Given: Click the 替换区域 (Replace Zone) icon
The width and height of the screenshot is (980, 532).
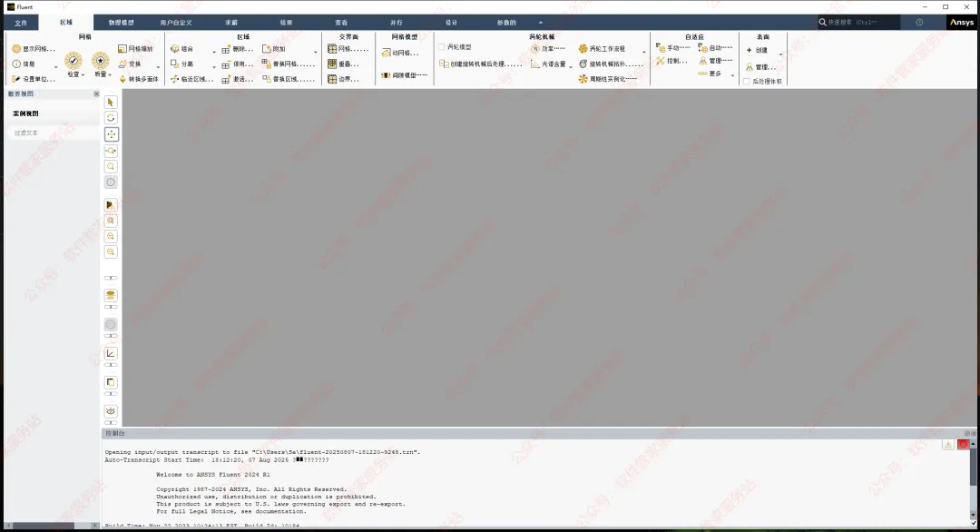Looking at the screenshot, I should [266, 79].
